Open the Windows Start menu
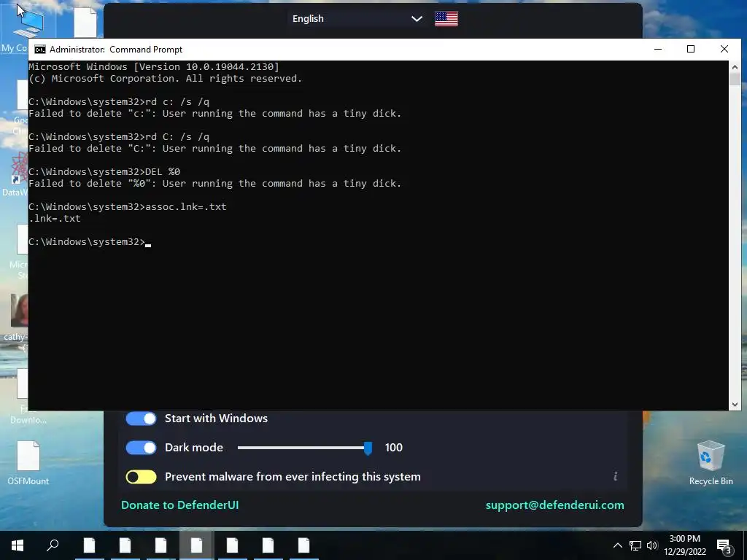Image resolution: width=747 pixels, height=560 pixels. (x=18, y=545)
